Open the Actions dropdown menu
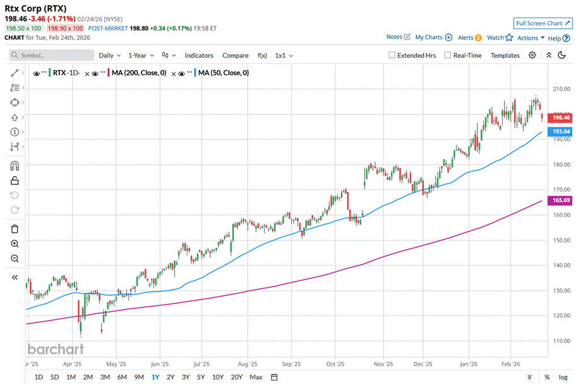 (531, 38)
